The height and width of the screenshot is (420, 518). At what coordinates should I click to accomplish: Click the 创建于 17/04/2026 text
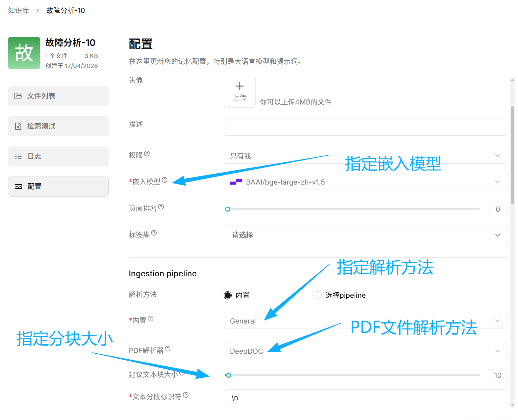(71, 66)
